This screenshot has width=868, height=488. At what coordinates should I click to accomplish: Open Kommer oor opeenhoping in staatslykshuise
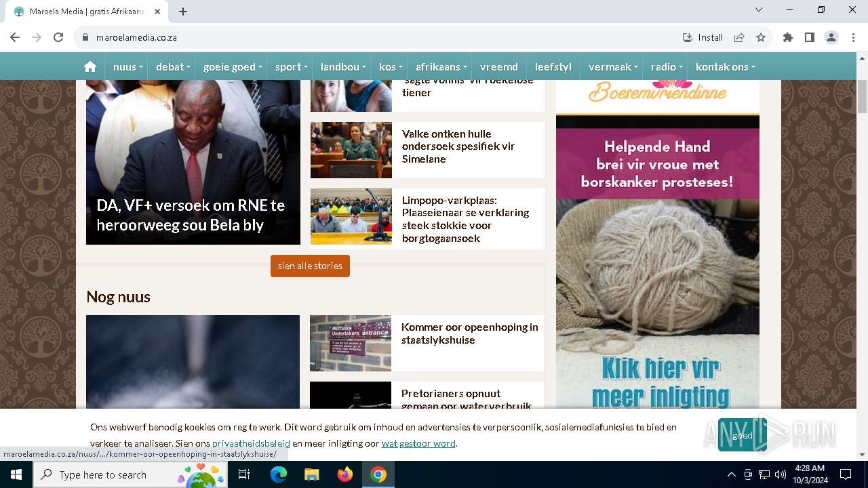coord(469,333)
